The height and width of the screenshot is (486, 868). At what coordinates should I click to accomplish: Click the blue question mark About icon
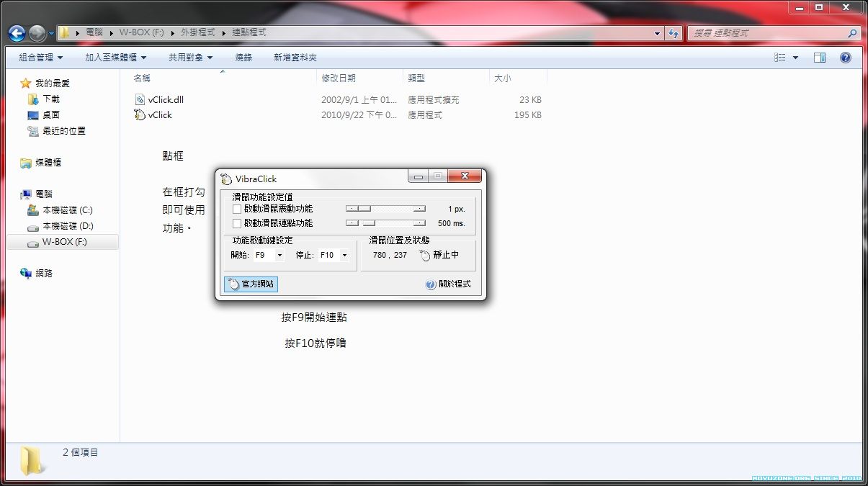(431, 284)
